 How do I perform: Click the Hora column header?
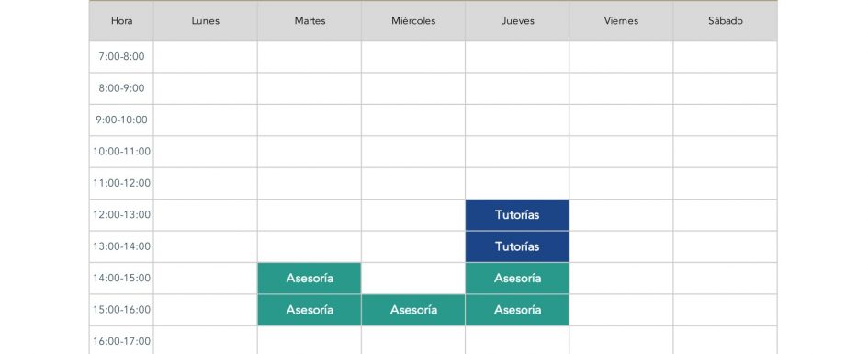coord(121,21)
